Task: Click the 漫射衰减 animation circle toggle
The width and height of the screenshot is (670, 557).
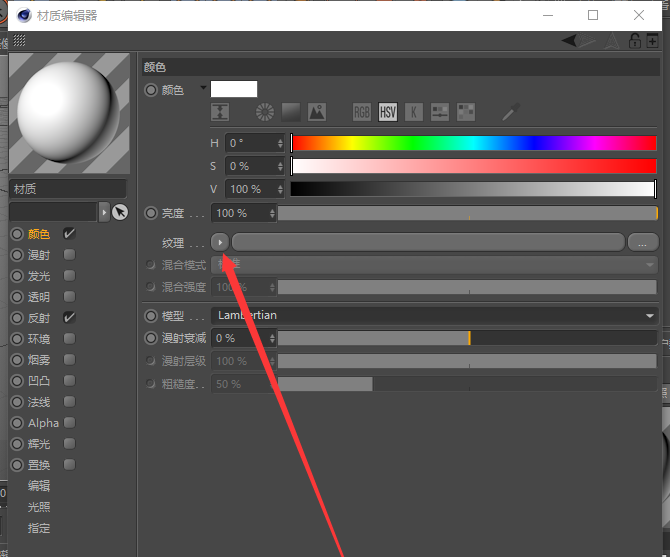Action: 151,338
